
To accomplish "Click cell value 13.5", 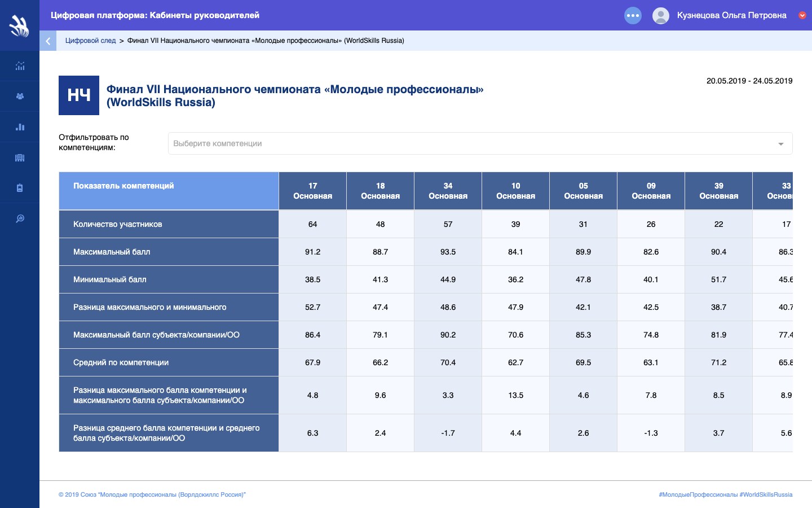I will point(515,395).
